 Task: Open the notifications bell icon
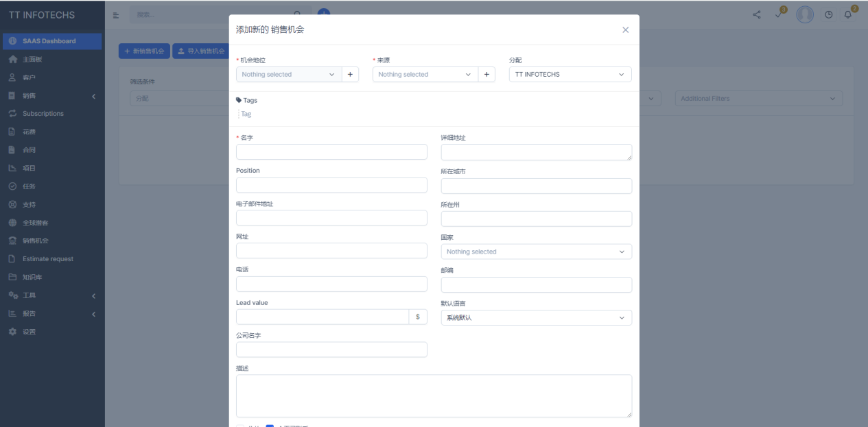point(848,14)
